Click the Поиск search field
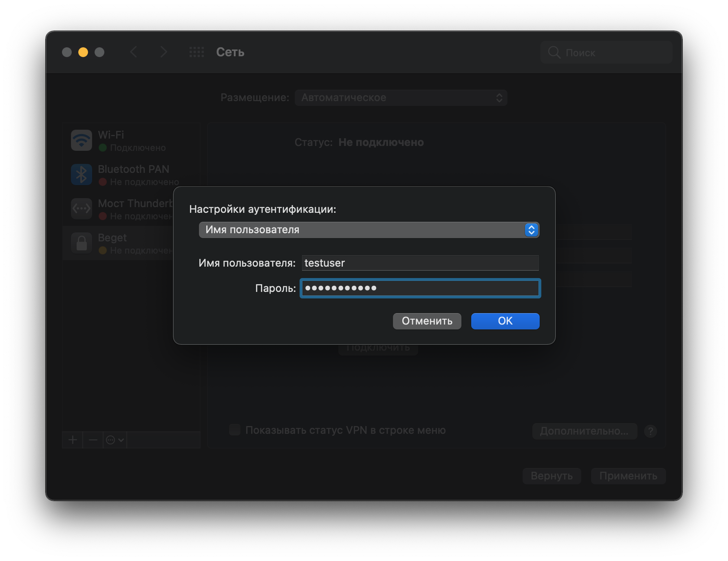The image size is (728, 561). 606,53
